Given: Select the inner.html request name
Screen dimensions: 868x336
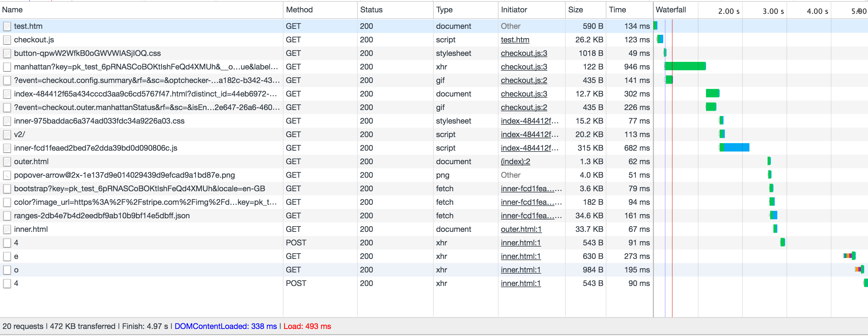Looking at the screenshot, I should click(31, 229).
